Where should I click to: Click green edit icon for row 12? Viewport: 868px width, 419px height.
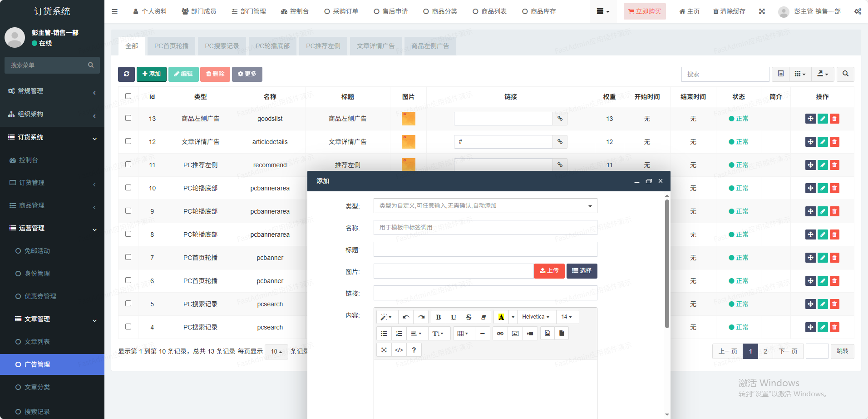[823, 142]
